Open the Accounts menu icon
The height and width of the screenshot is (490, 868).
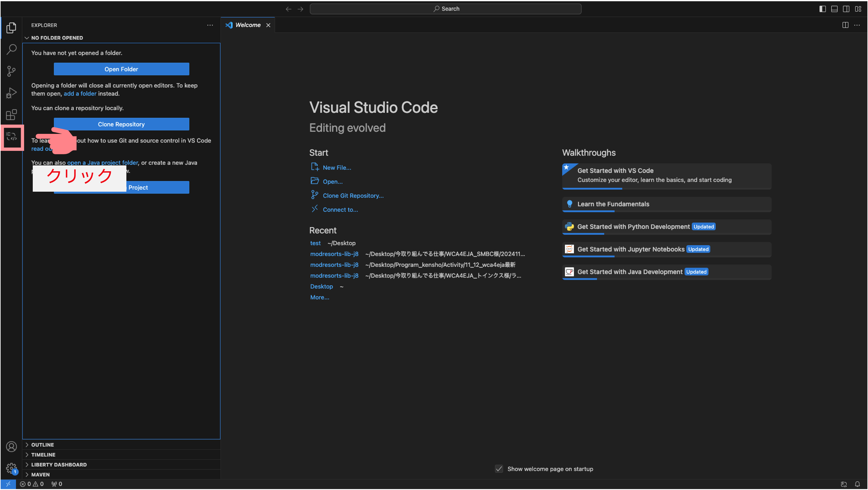click(11, 447)
